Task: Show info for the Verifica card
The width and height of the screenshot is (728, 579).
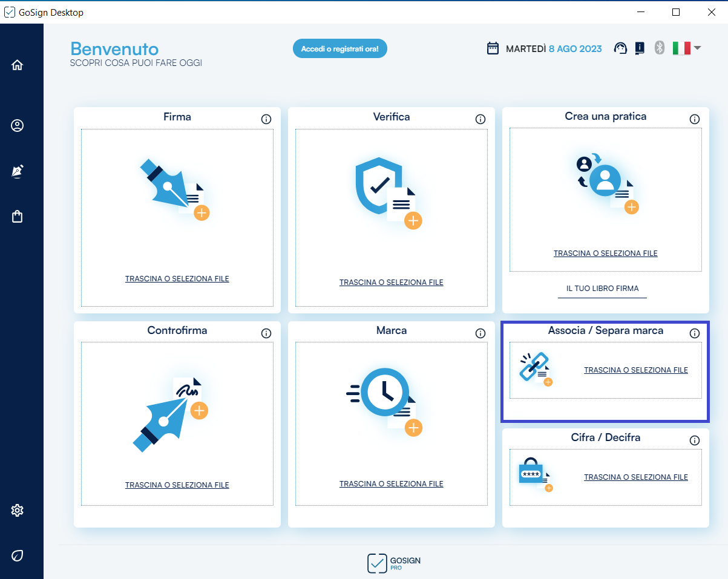Action: (480, 119)
